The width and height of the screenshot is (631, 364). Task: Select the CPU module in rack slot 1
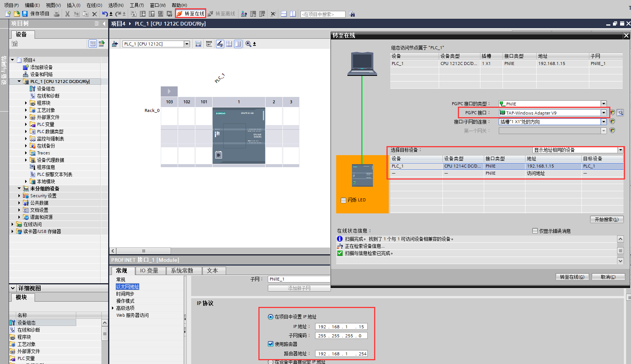point(239,136)
